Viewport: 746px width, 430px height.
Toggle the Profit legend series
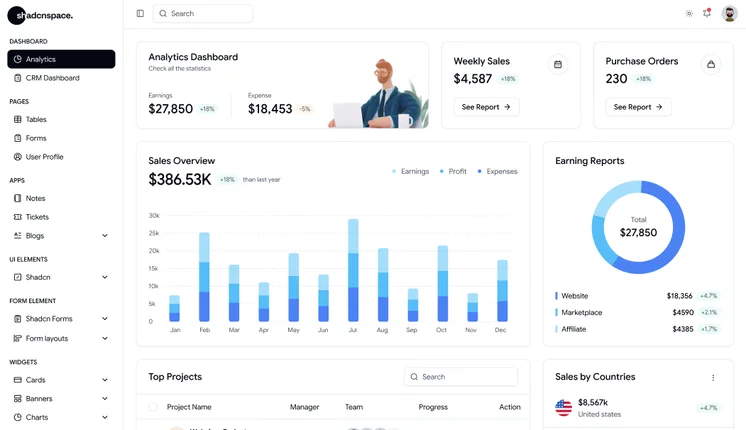453,171
